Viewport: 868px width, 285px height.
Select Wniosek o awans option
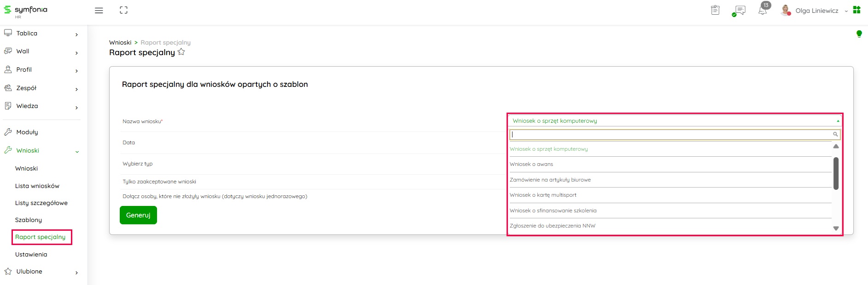tap(531, 164)
